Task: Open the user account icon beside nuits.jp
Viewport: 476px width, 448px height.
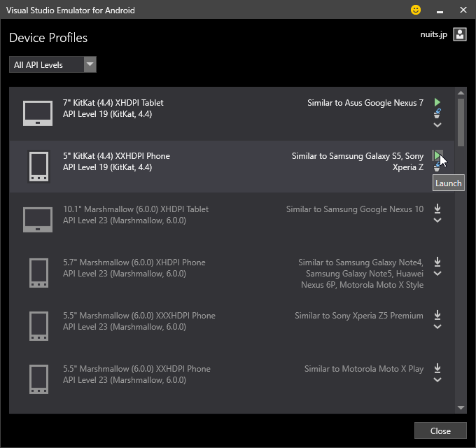Action: tap(460, 34)
